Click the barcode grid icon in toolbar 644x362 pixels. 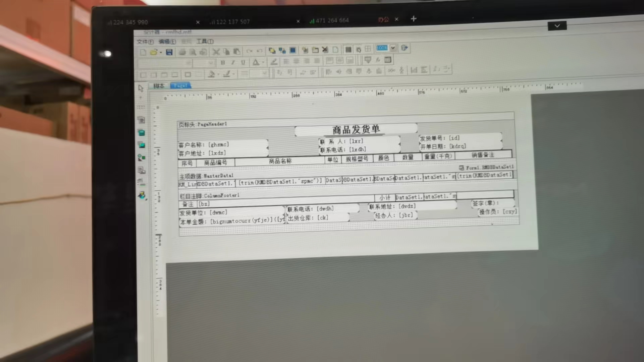click(348, 50)
